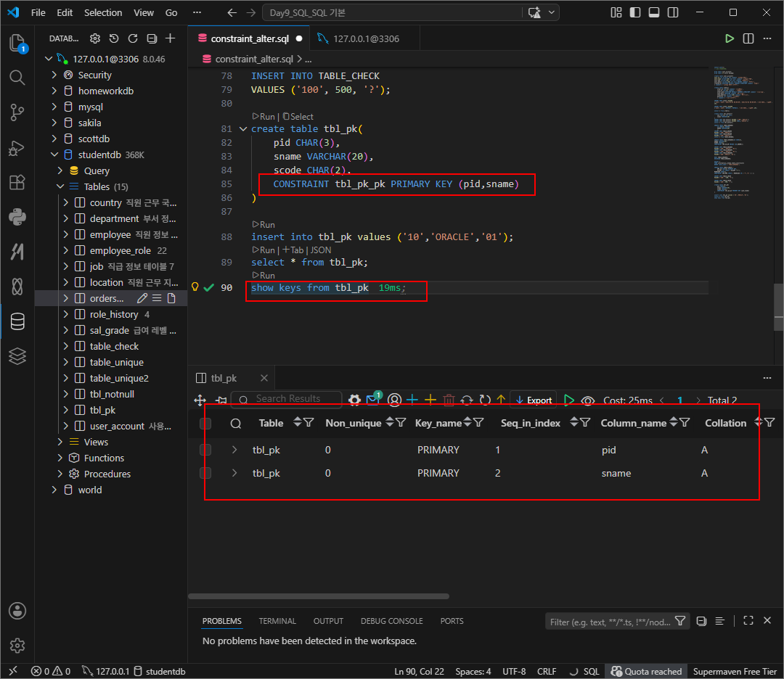Collapse the Tables (15) node
The image size is (784, 679).
[60, 186]
